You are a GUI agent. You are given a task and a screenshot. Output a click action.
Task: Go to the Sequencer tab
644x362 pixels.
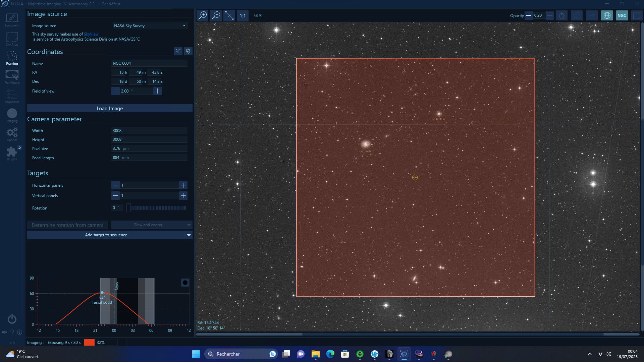[12, 96]
